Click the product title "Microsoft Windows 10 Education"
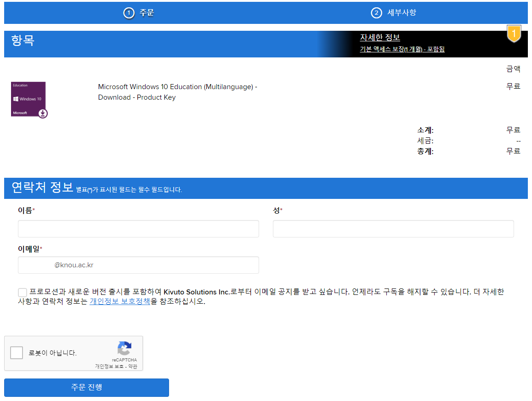 (177, 92)
